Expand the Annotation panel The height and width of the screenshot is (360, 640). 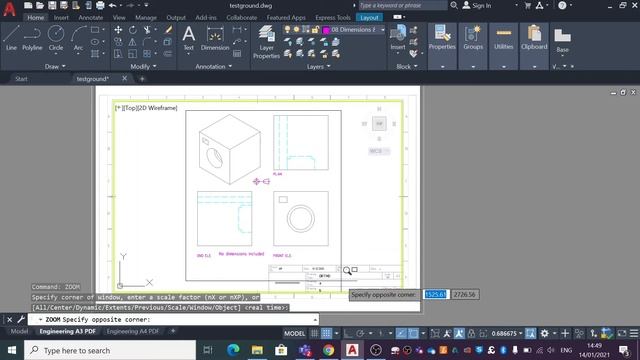(213, 66)
